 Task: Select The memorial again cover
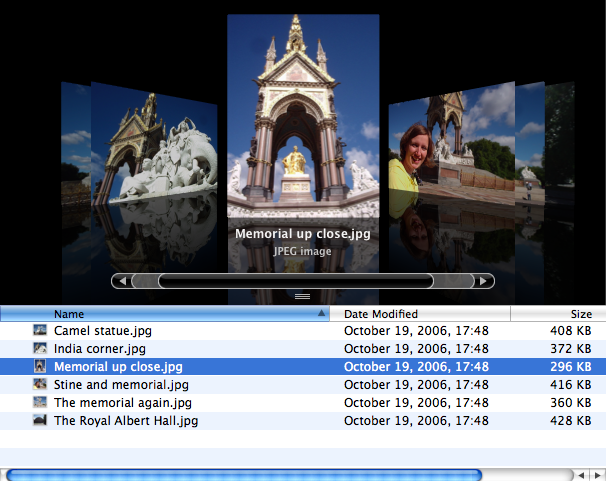[530, 142]
